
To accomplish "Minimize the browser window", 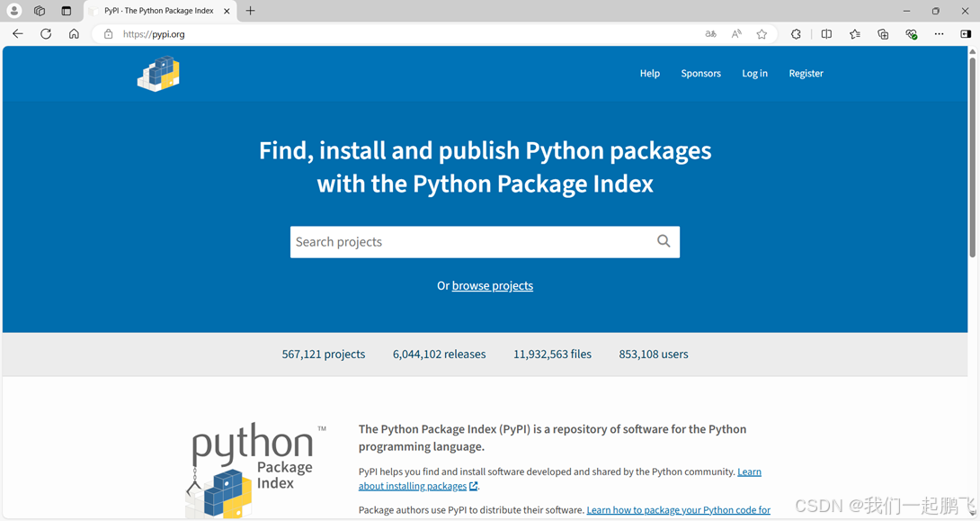I will pos(906,11).
